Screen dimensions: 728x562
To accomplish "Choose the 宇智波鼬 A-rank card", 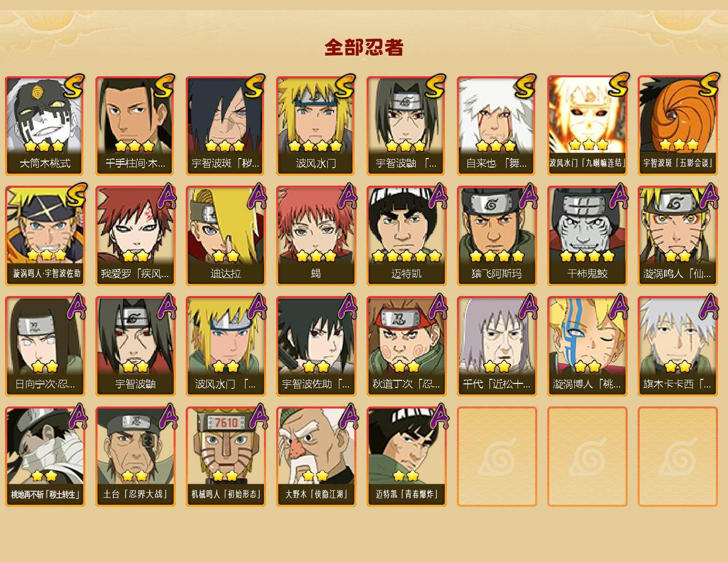I will [x=135, y=346].
